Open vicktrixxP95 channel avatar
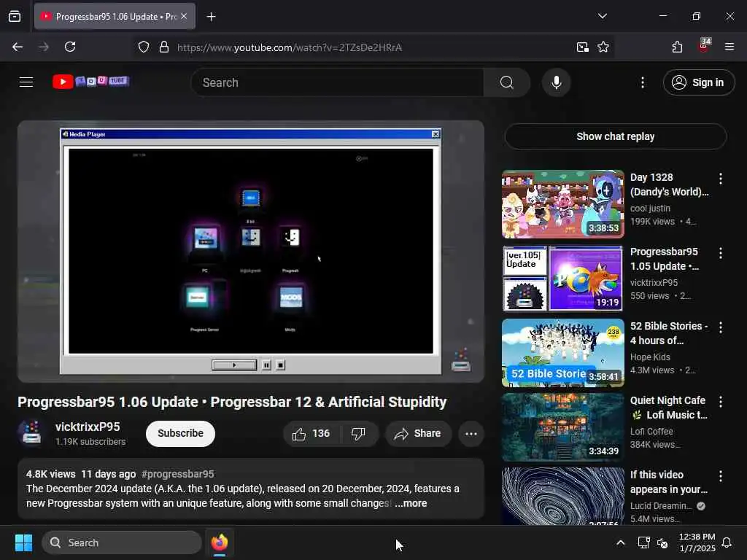 [31, 432]
